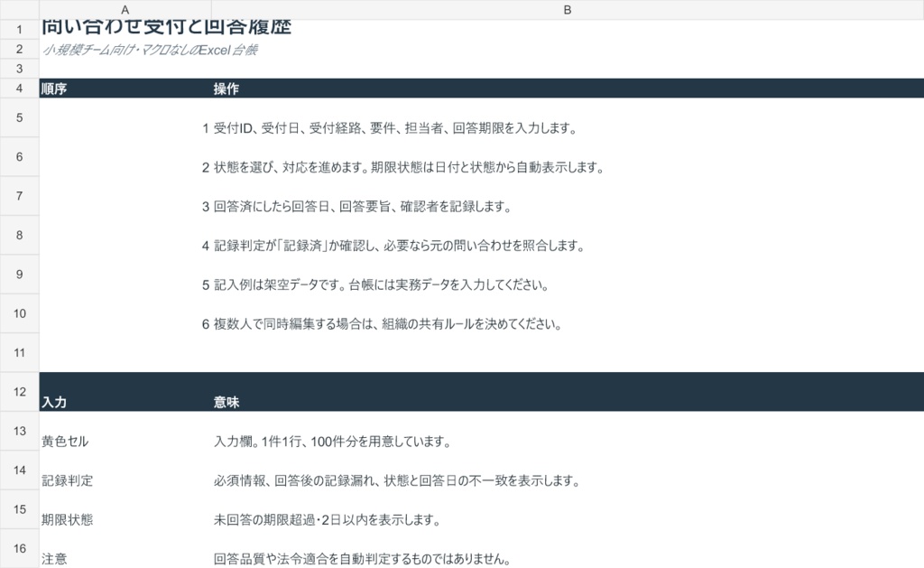Image resolution: width=924 pixels, height=568 pixels.
Task: Select row 8 header
Action: point(20,235)
